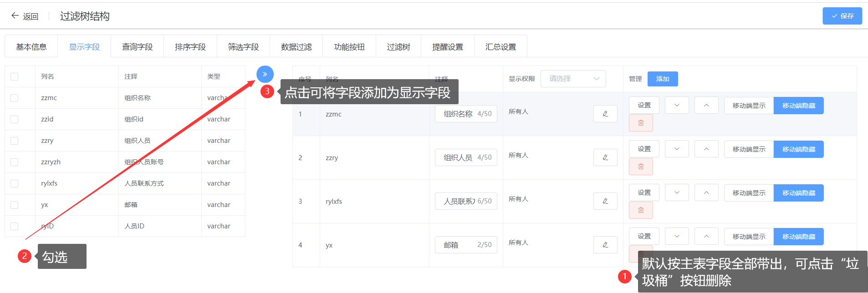Viewport: 868px width, 293px height.
Task: Select the zzryzh row checkbox
Action: click(x=15, y=162)
